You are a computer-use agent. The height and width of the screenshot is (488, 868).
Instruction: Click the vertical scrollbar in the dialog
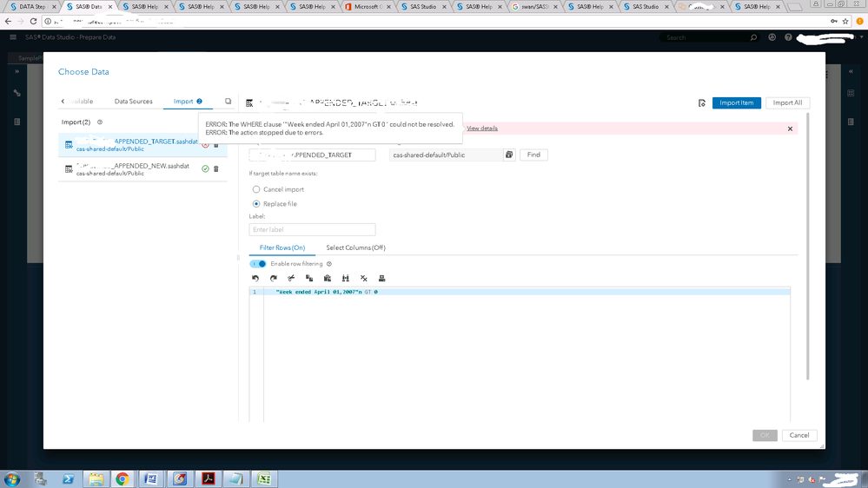pyautogui.click(x=808, y=247)
